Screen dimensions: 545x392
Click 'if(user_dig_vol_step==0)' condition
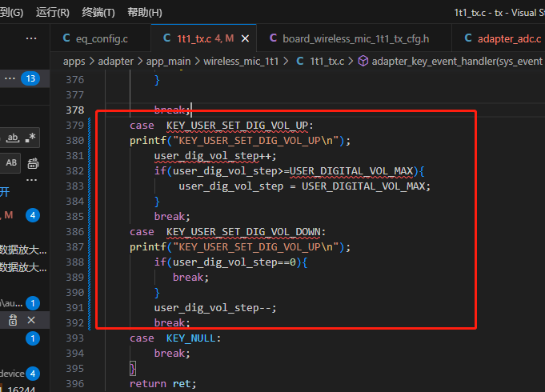(x=227, y=262)
